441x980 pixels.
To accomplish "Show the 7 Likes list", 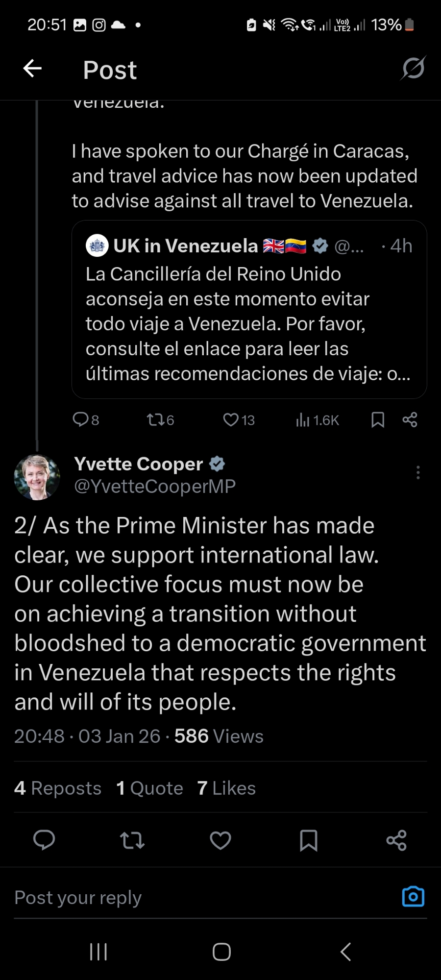I will tap(226, 788).
